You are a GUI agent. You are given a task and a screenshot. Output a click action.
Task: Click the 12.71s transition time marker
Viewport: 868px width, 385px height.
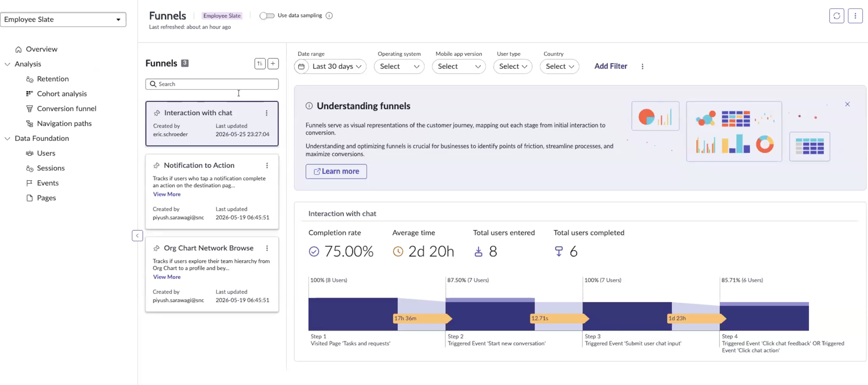tap(559, 318)
